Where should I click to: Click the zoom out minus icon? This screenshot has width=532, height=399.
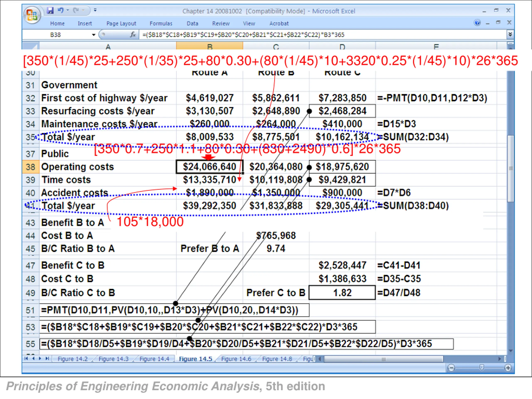[x=451, y=368]
